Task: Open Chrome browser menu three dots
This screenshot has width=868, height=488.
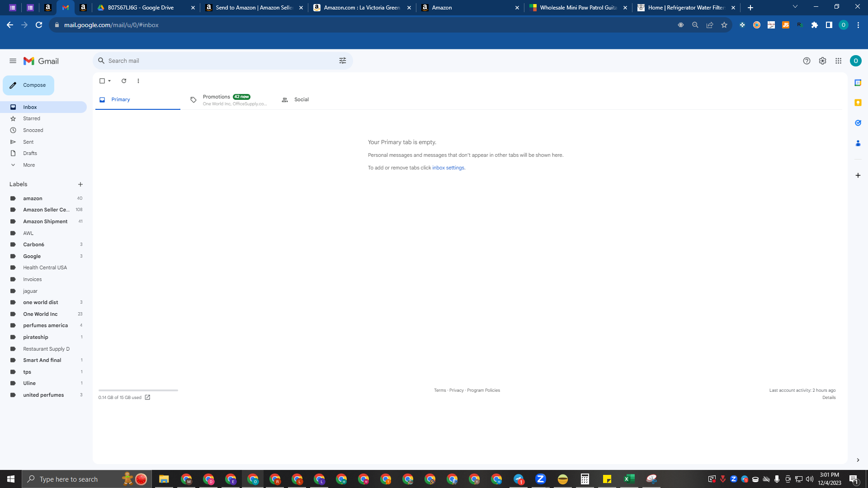Action: point(858,25)
